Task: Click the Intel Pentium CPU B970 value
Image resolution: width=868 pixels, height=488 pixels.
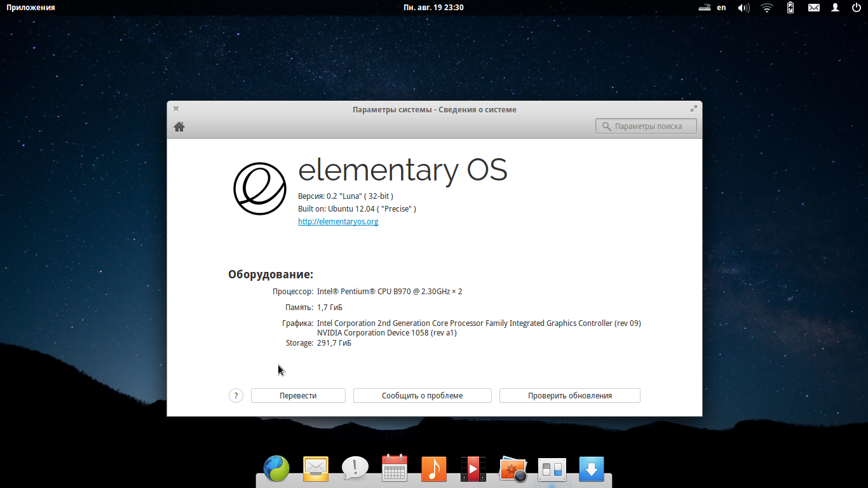Action: (x=390, y=292)
